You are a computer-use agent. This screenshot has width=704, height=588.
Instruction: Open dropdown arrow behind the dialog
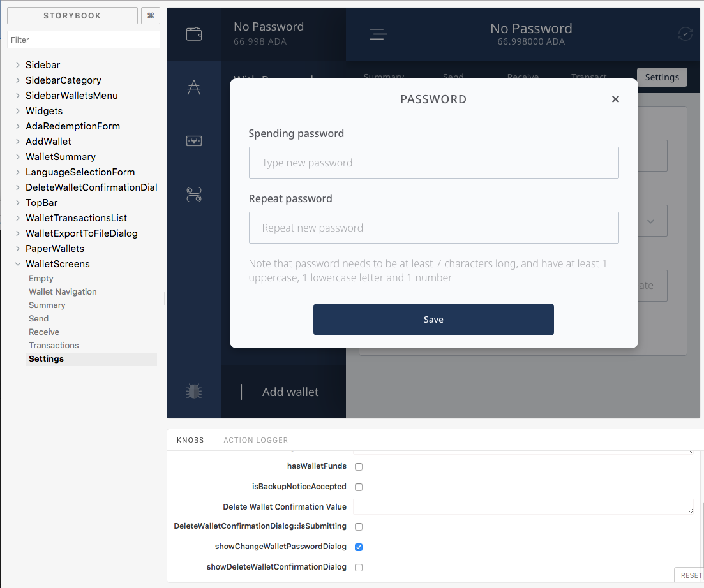click(650, 221)
